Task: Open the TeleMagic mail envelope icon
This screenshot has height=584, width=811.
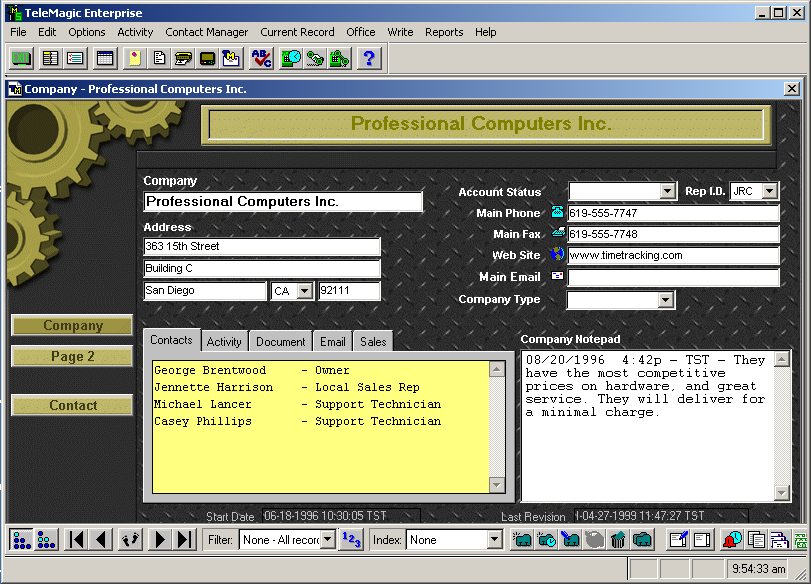Action: coord(231,58)
